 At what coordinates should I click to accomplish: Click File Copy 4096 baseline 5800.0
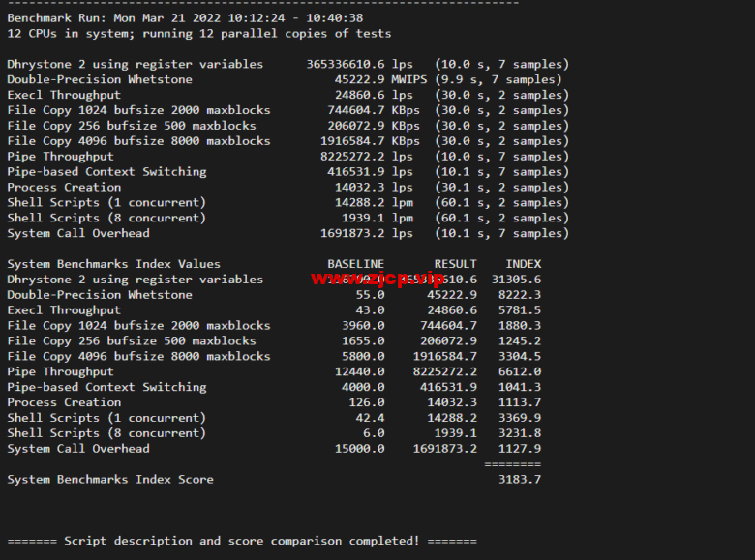point(363,357)
